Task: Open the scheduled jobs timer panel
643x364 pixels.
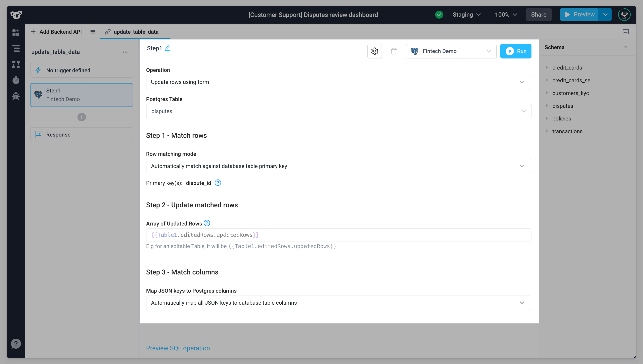Action: pyautogui.click(x=16, y=80)
